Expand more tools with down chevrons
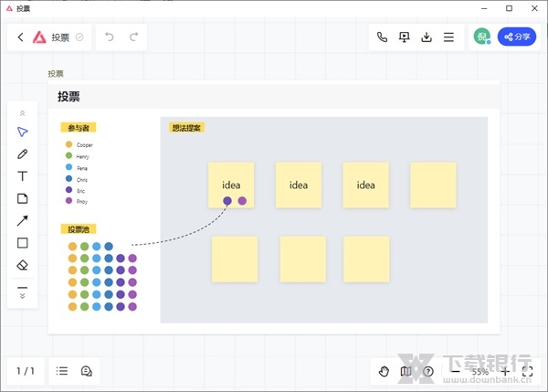The image size is (548, 392). pos(23,296)
